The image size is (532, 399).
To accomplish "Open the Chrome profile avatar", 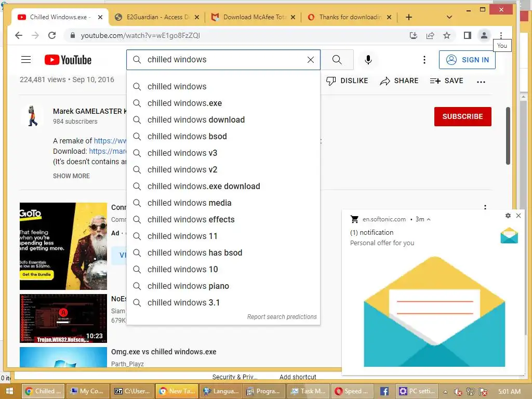I will pyautogui.click(x=484, y=35).
